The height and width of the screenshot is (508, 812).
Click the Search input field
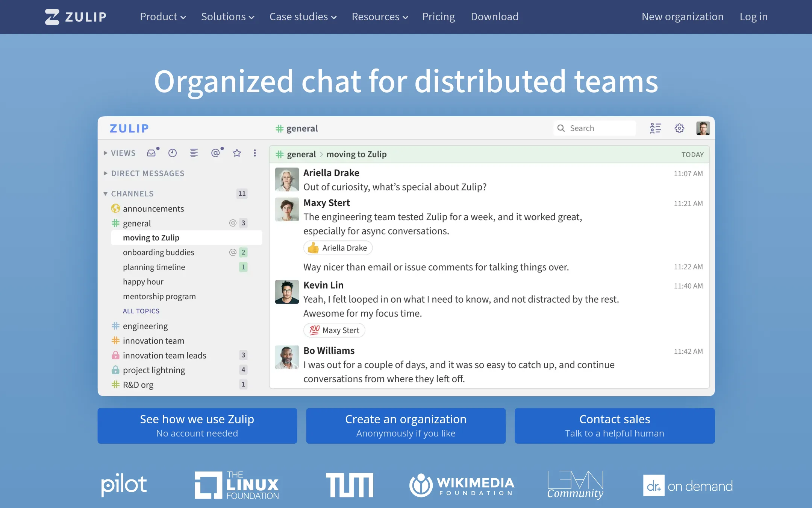point(595,128)
